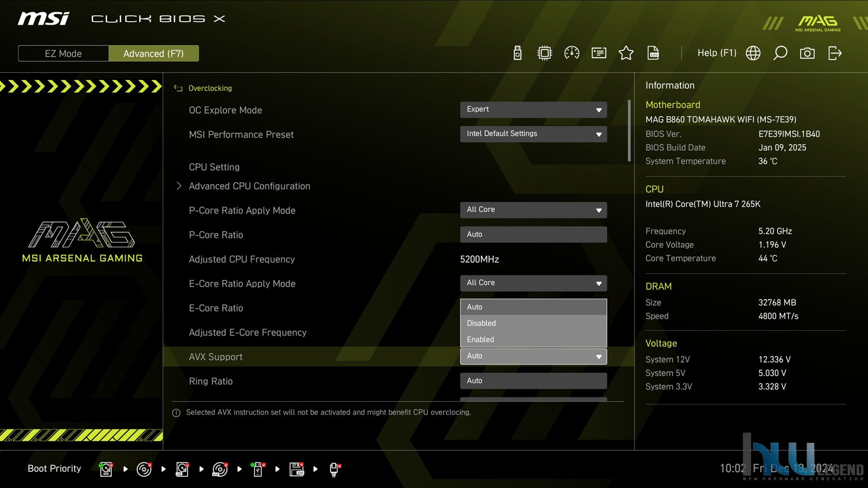868x488 pixels.
Task: Open MSI Performance Preset dropdown
Action: tap(534, 134)
